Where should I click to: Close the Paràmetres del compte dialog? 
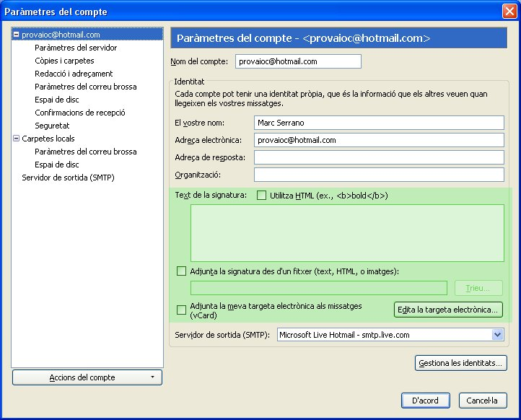point(508,12)
